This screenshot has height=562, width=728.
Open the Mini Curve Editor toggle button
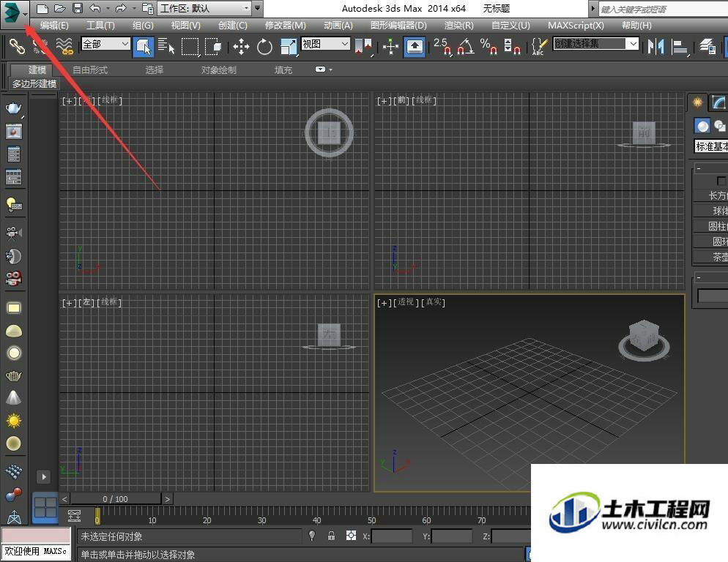coord(74,516)
